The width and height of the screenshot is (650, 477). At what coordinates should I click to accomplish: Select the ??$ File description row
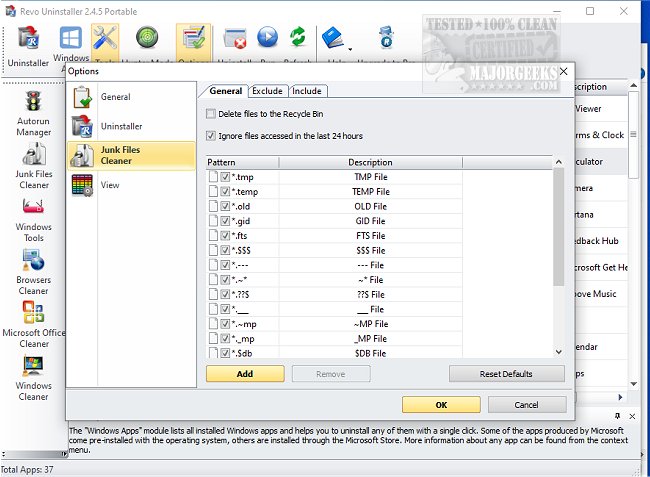(x=371, y=294)
